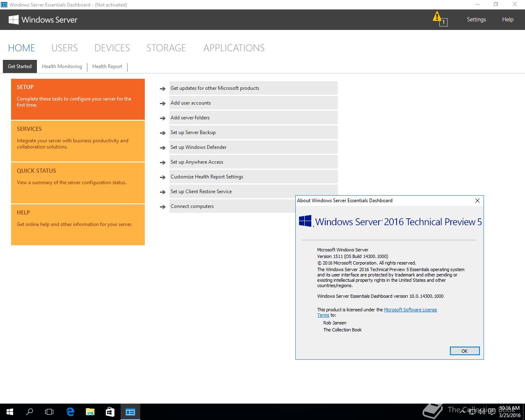Select the HELP category tile

click(x=78, y=225)
